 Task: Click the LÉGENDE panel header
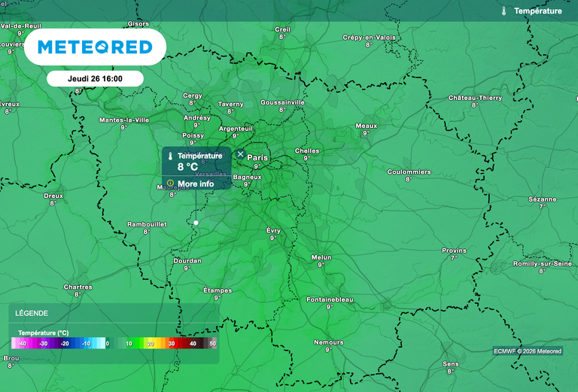tap(32, 313)
